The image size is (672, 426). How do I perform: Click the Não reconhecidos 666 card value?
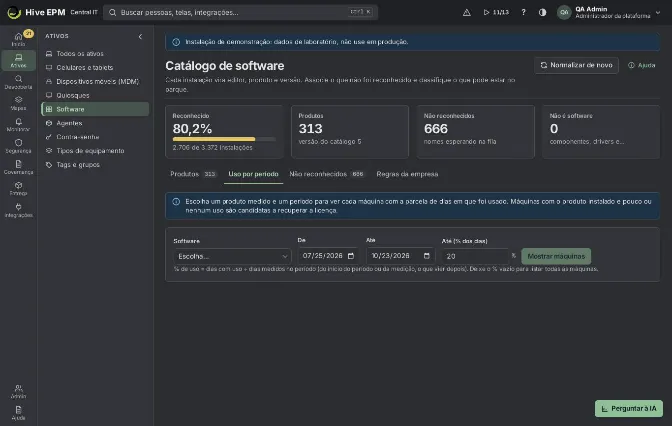coord(436,129)
